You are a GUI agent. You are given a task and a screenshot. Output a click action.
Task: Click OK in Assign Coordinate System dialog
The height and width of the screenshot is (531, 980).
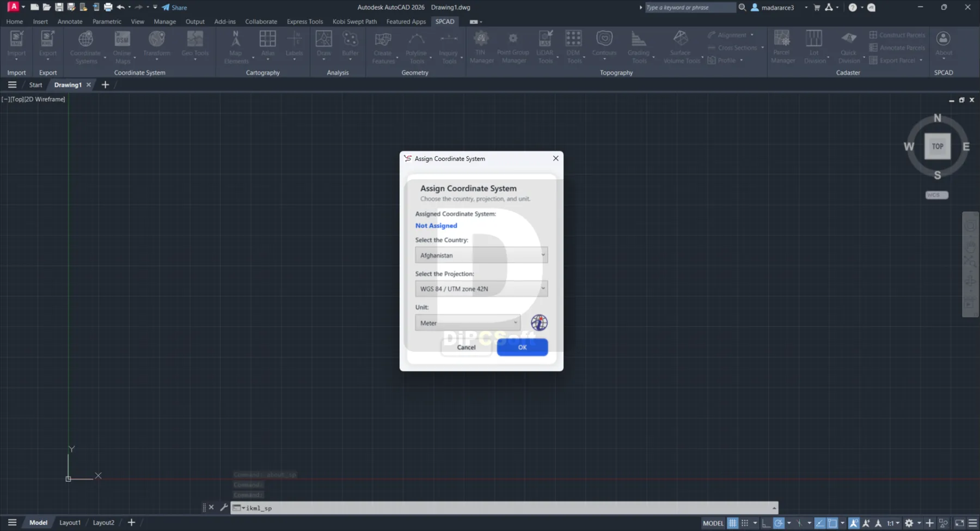pyautogui.click(x=522, y=347)
